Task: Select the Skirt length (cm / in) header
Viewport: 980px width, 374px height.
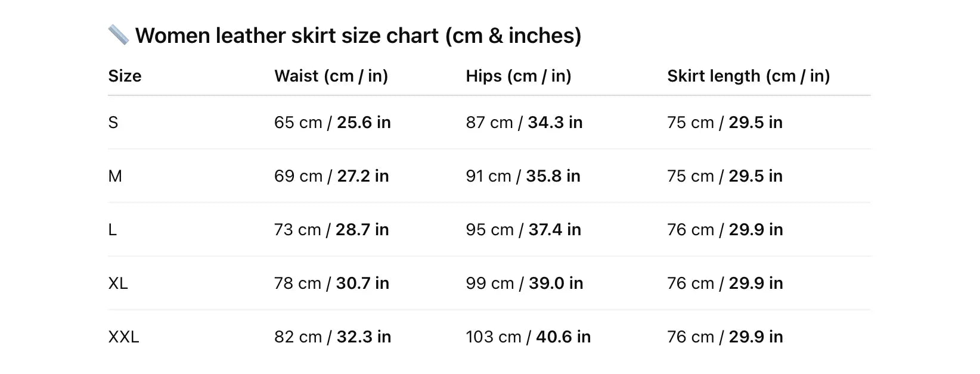Action: tap(748, 76)
